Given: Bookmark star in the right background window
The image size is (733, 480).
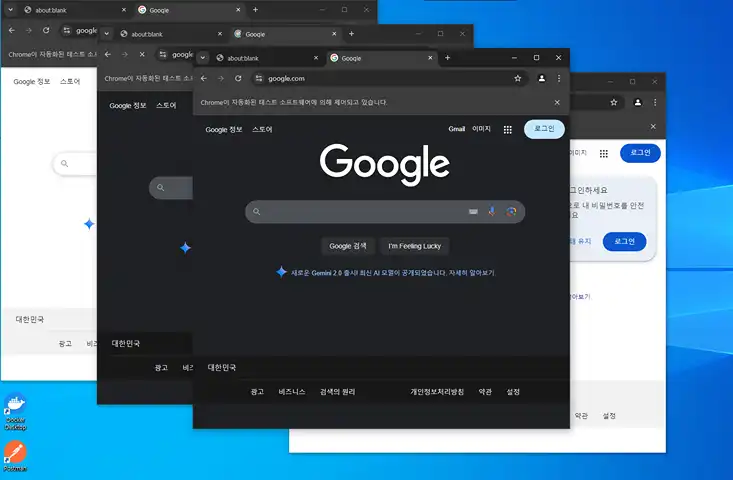Looking at the screenshot, I should [x=614, y=102].
